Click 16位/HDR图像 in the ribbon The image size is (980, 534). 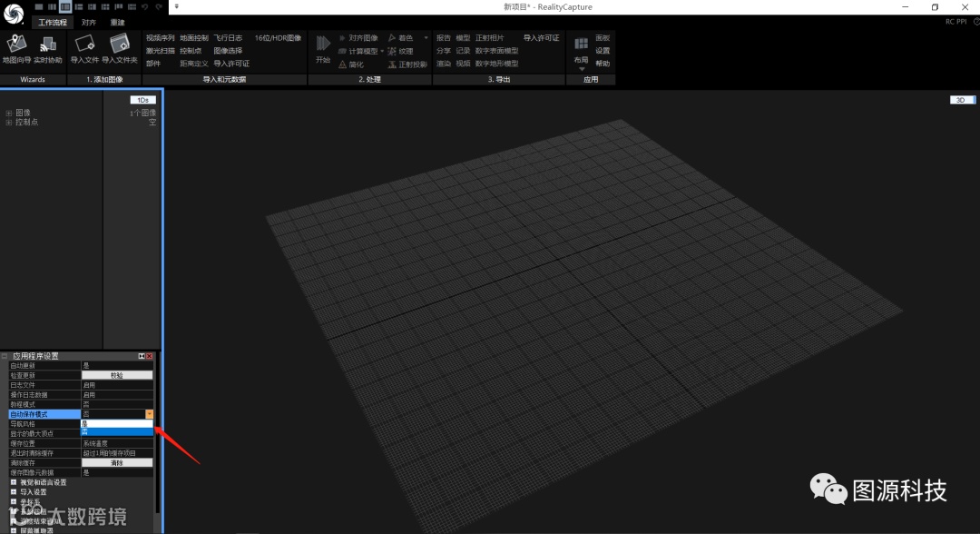pyautogui.click(x=278, y=38)
